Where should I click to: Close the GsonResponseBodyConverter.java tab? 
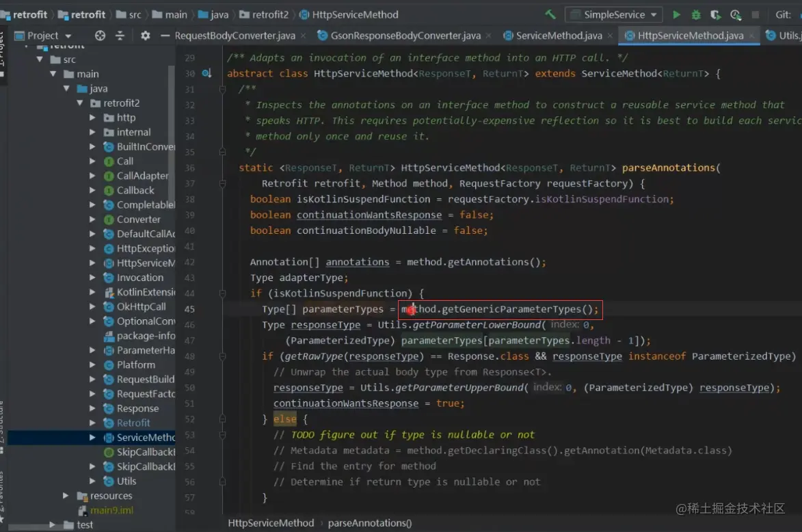click(488, 36)
